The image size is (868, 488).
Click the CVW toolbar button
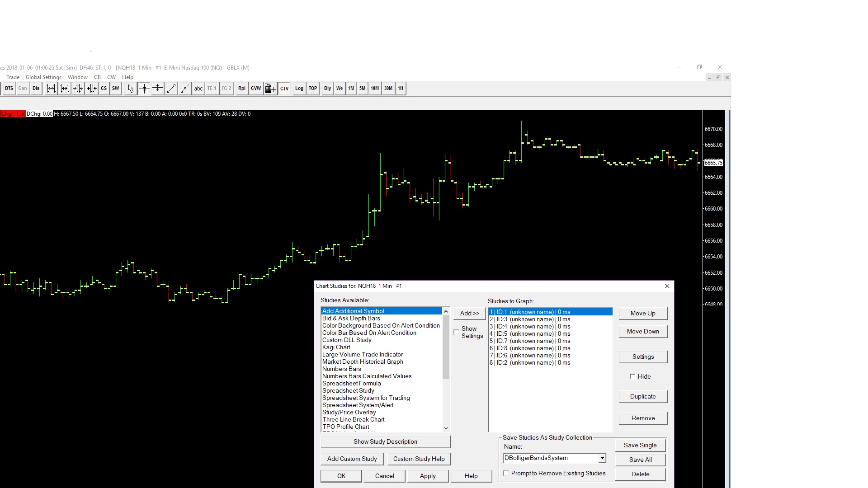click(x=256, y=89)
